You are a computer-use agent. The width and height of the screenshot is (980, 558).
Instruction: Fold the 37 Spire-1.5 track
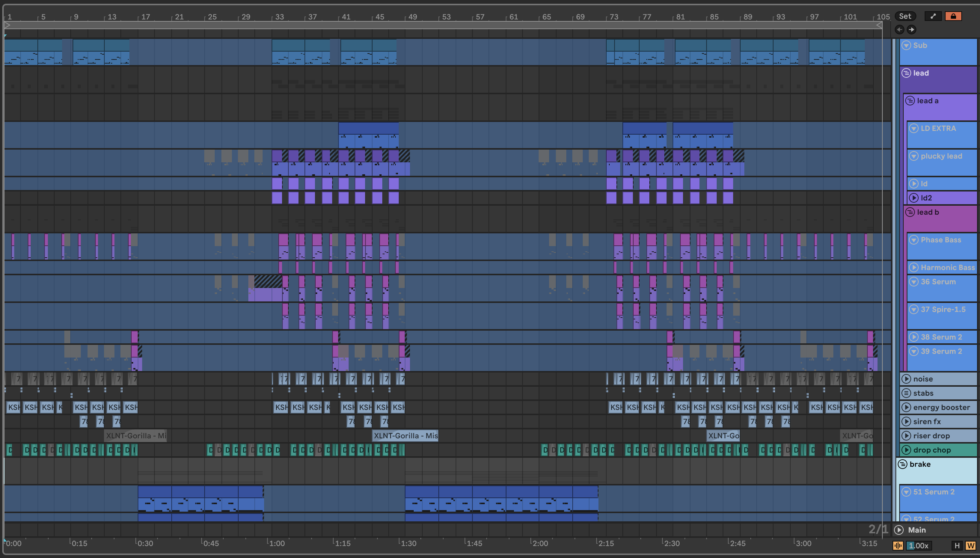click(914, 309)
